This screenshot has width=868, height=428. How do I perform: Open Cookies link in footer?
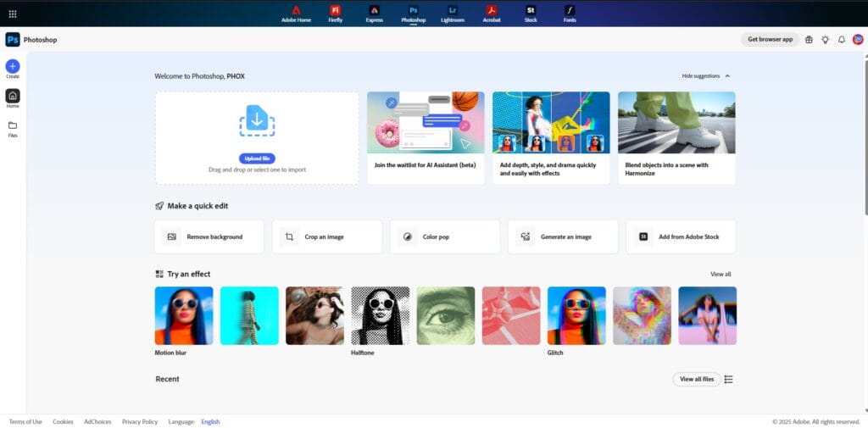(x=63, y=422)
